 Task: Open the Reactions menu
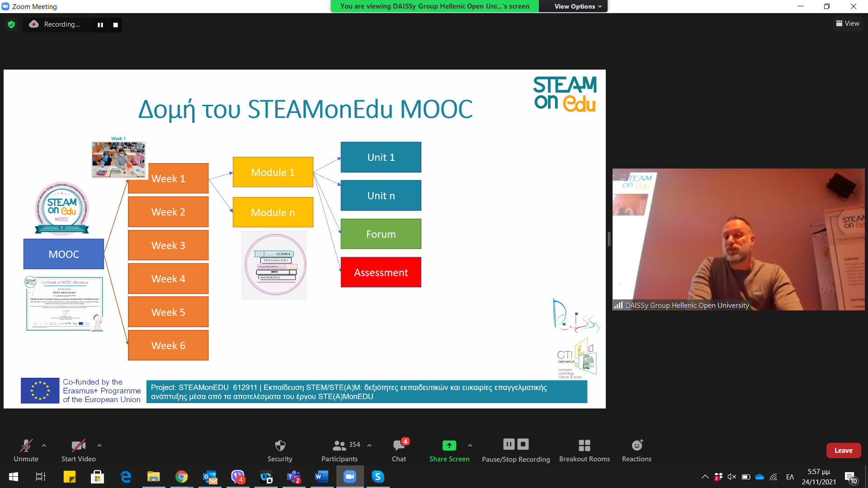637,446
